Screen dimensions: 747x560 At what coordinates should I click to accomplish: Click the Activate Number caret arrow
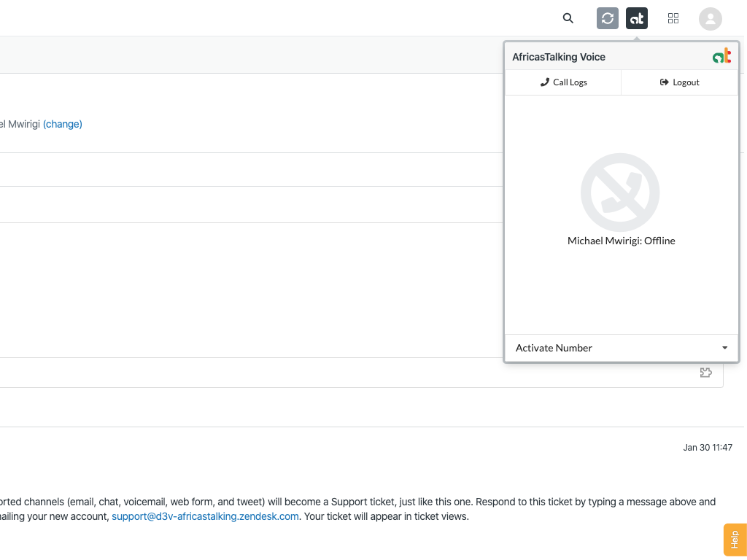(724, 348)
